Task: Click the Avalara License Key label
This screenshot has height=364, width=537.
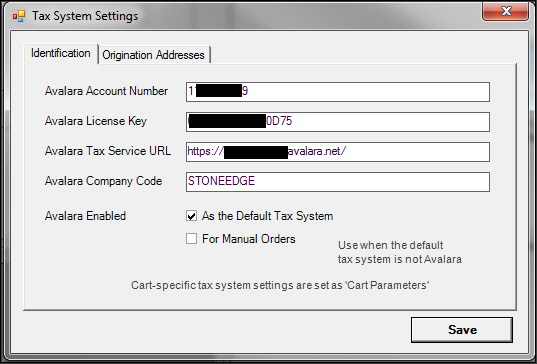Action: click(96, 121)
